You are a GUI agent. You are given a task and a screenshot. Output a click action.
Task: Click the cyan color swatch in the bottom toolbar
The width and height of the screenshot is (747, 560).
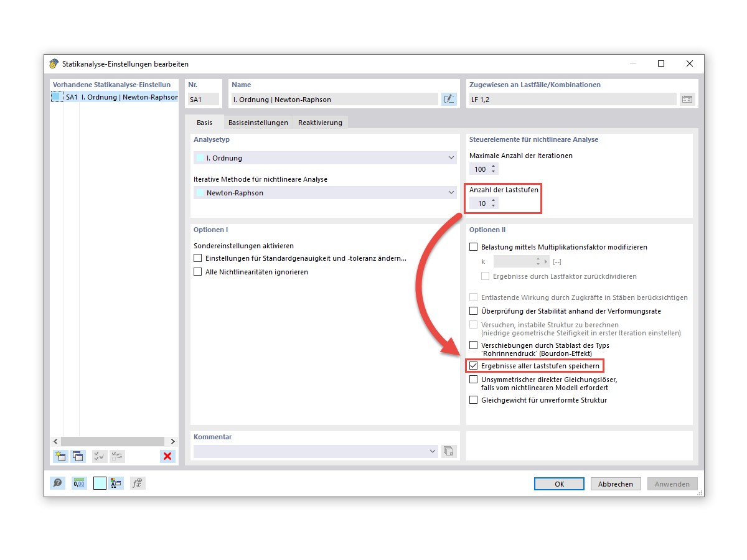pyautogui.click(x=99, y=483)
